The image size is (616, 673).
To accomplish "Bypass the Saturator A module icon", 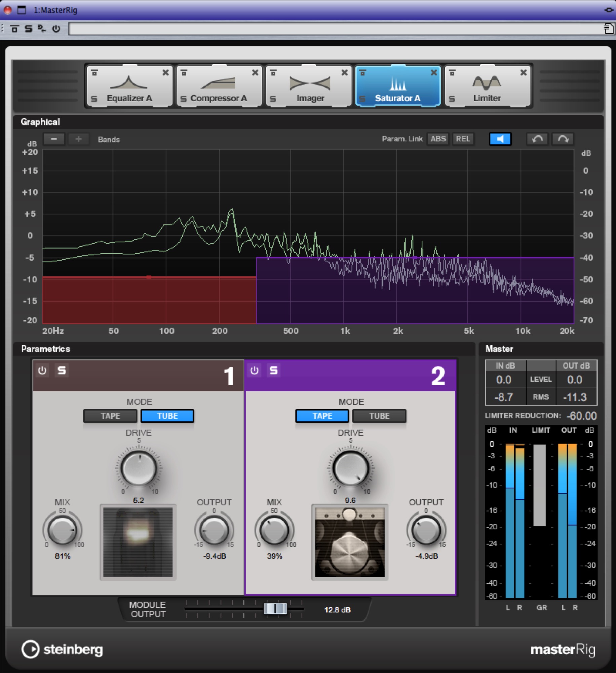I will 363,72.
